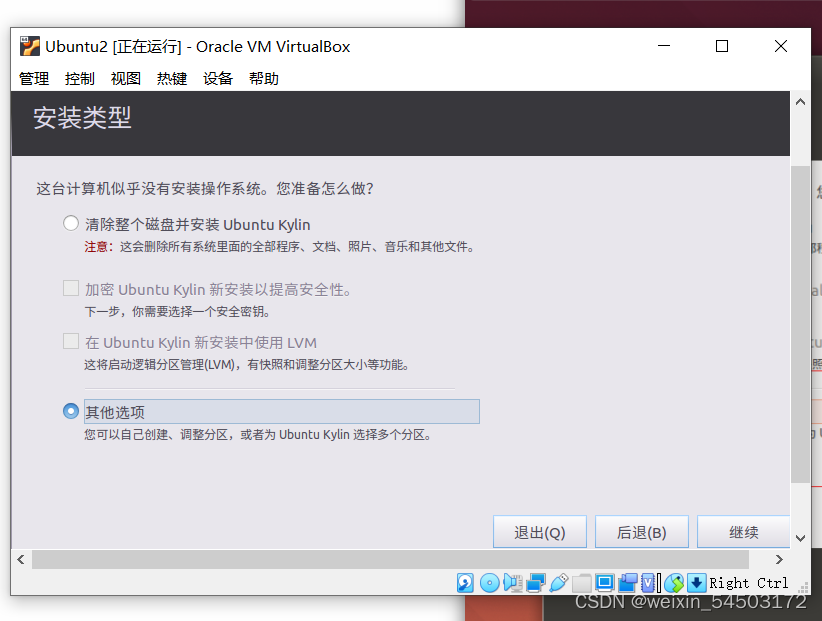Click the VirtualBox window title icon
This screenshot has width=822, height=621.
(x=28, y=46)
